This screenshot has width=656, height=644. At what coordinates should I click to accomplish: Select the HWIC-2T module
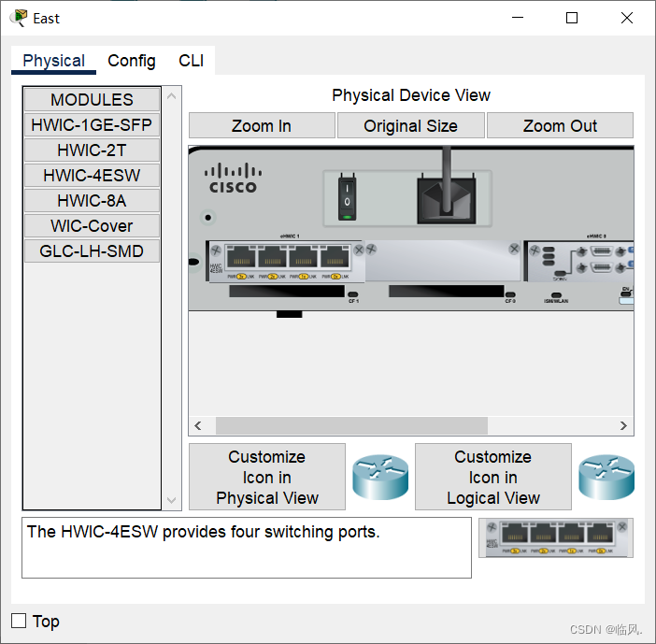pyautogui.click(x=92, y=150)
